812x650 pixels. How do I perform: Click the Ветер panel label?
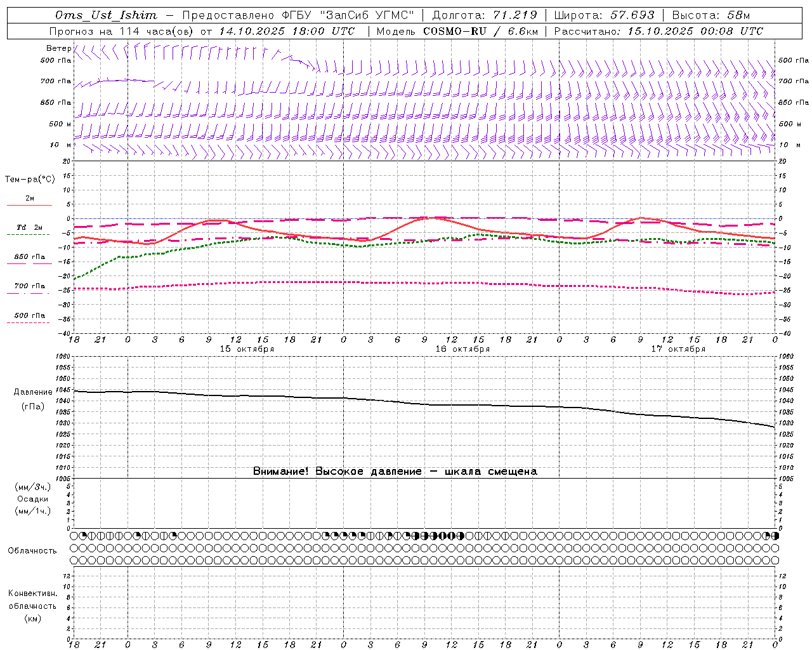click(x=58, y=48)
